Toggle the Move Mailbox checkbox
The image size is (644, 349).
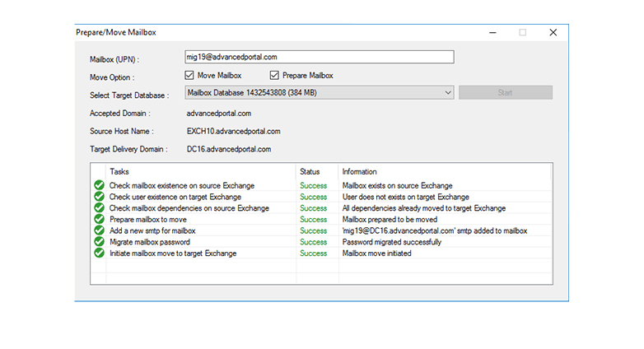point(189,75)
